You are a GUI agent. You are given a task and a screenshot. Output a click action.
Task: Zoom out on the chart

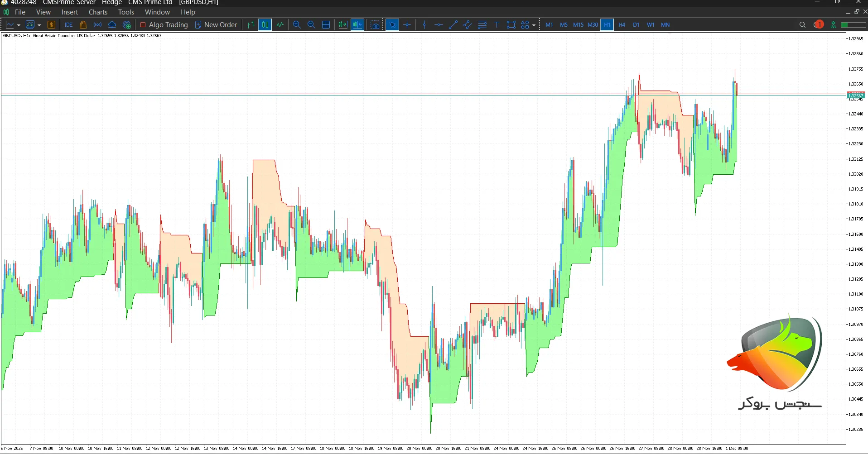click(311, 25)
